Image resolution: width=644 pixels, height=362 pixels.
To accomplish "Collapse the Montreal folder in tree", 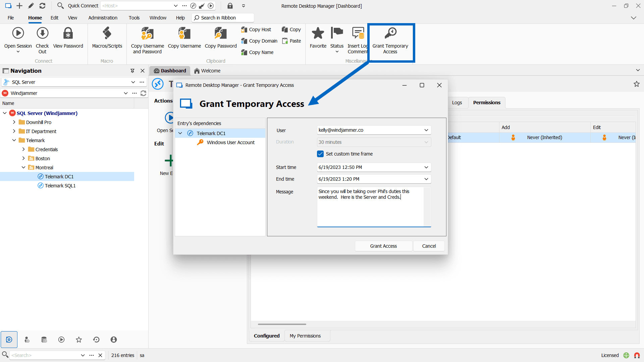I will 23,168.
